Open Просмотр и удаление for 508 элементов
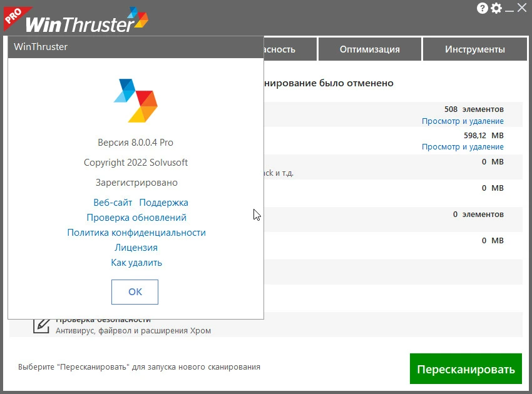 tap(463, 121)
